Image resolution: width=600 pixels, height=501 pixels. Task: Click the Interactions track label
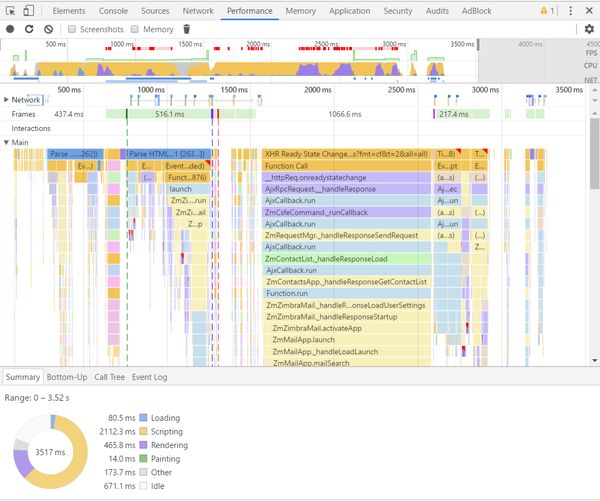(31, 128)
